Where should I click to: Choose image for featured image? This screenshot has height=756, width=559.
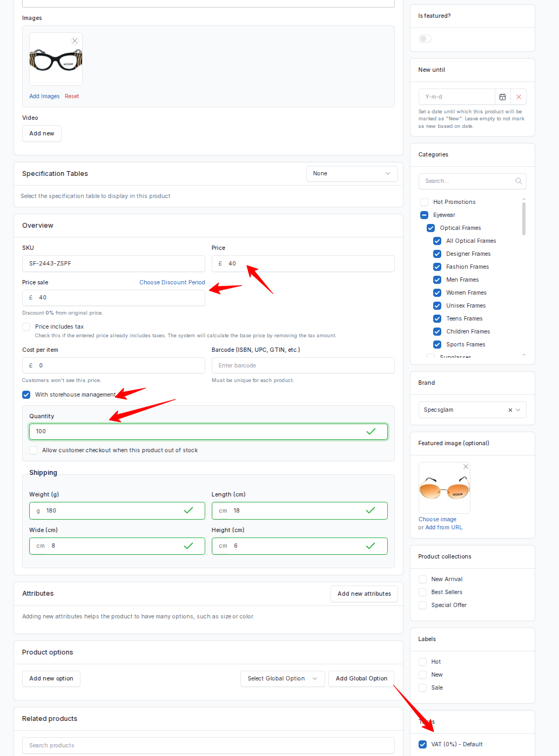(437, 519)
